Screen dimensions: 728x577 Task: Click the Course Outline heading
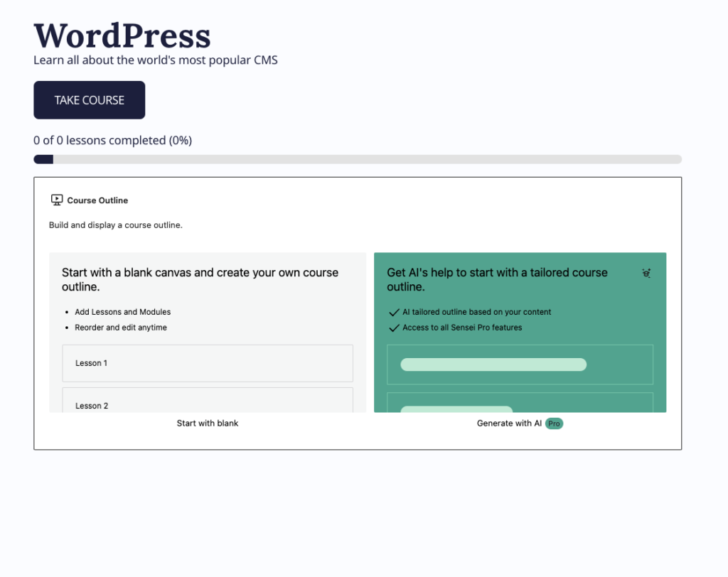tap(97, 200)
